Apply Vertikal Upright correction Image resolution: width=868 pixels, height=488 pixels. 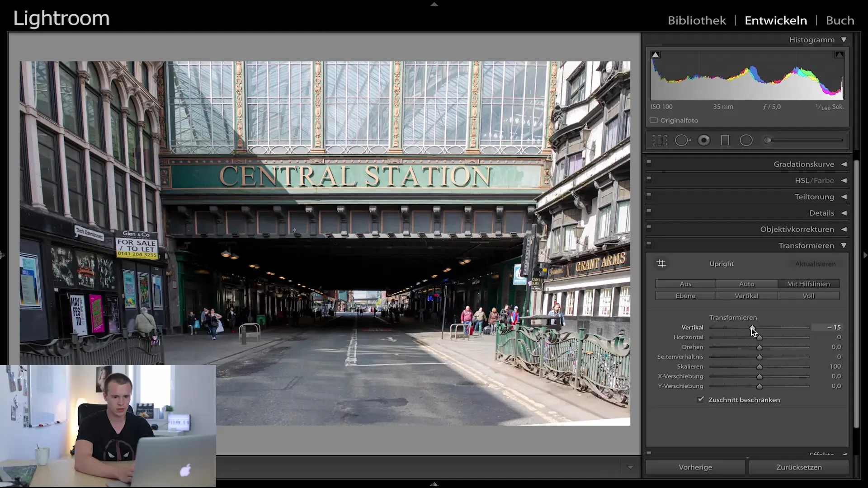pyautogui.click(x=747, y=296)
